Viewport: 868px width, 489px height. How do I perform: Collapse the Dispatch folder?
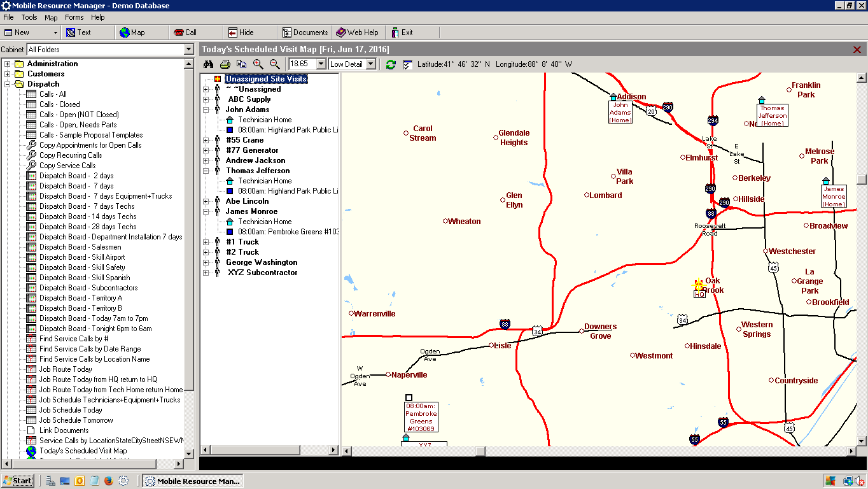[x=8, y=84]
